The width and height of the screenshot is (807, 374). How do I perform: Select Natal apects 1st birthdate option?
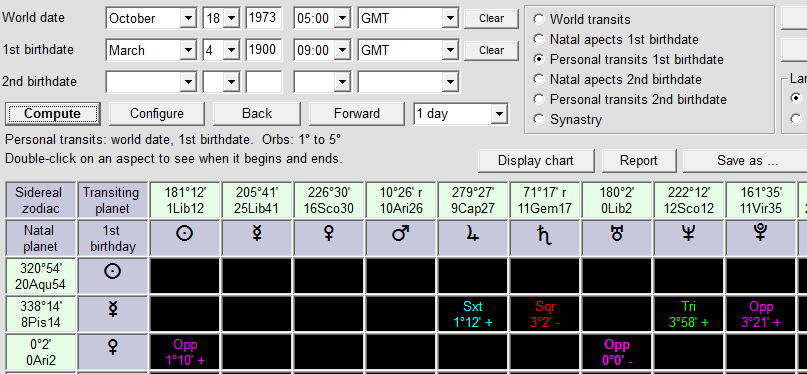tap(539, 40)
